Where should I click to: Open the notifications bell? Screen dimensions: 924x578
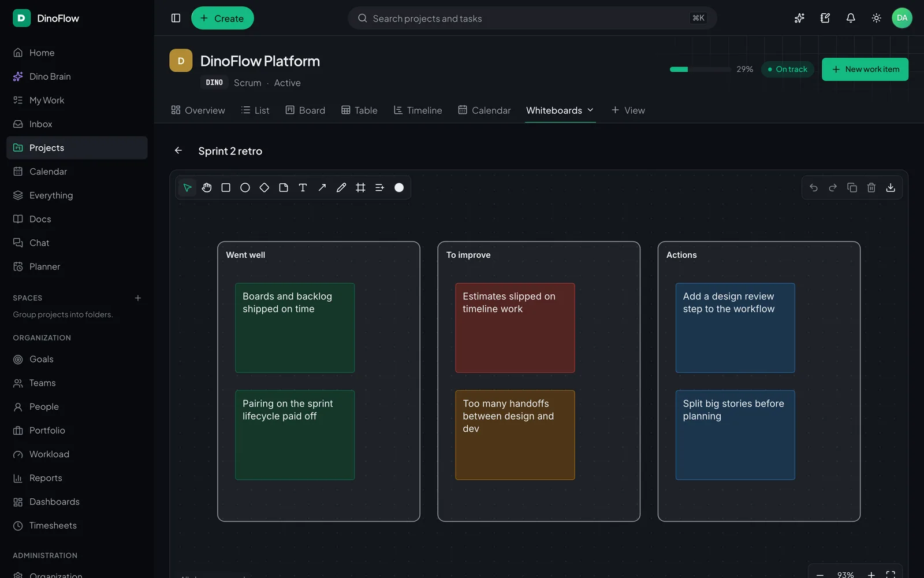pyautogui.click(x=851, y=18)
